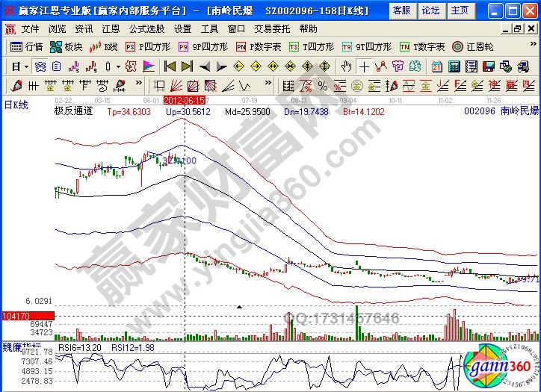Open the 公式选股 menu
The height and width of the screenshot is (392, 541).
[146, 28]
